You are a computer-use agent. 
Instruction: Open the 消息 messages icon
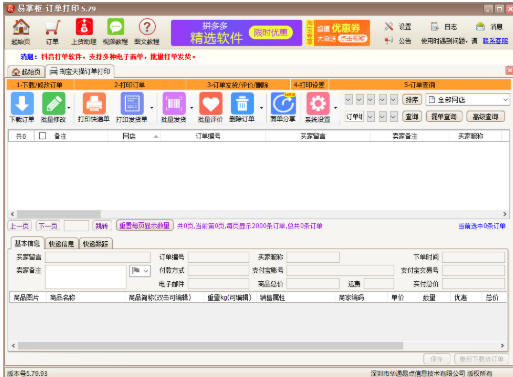[x=489, y=27]
